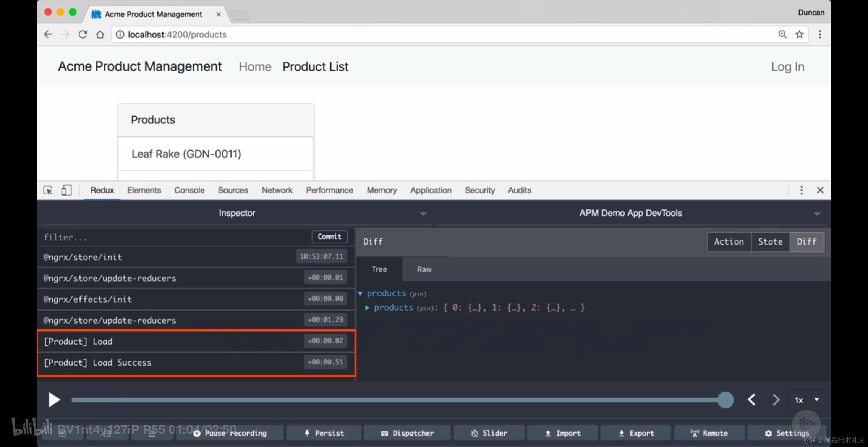Open DevTools three-dot options menu
This screenshot has height=447, width=868.
point(802,190)
